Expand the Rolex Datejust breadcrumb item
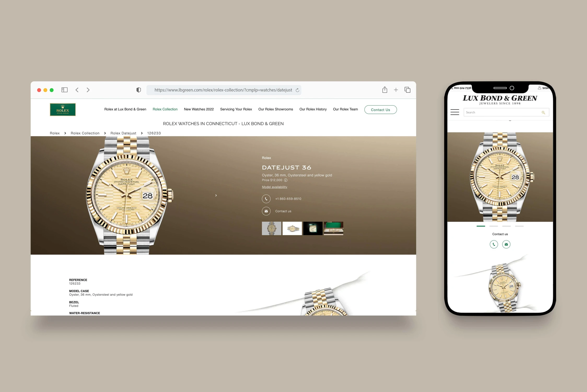Image resolution: width=587 pixels, height=392 pixels. pos(123,133)
